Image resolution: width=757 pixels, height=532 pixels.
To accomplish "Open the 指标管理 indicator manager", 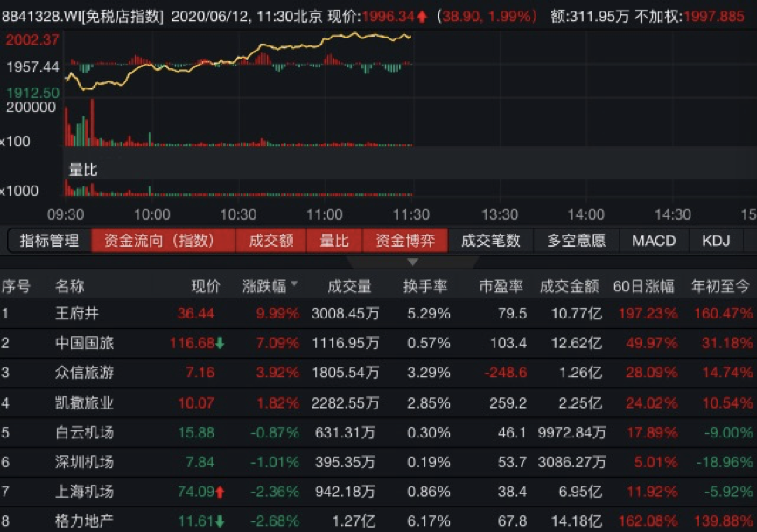I will pos(49,241).
